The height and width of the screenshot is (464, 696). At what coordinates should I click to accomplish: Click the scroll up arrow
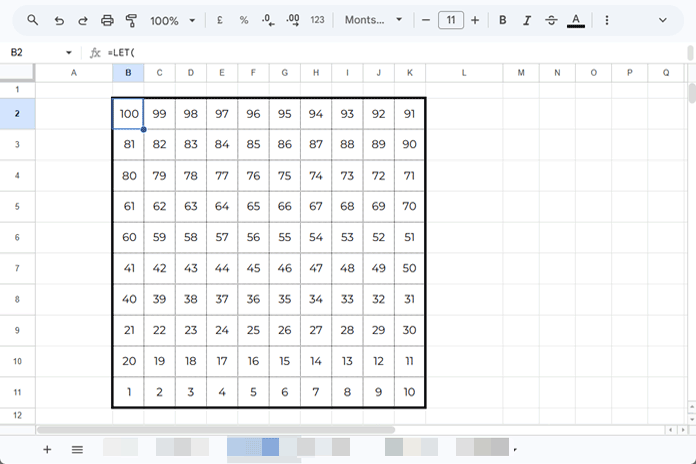pyautogui.click(x=692, y=407)
